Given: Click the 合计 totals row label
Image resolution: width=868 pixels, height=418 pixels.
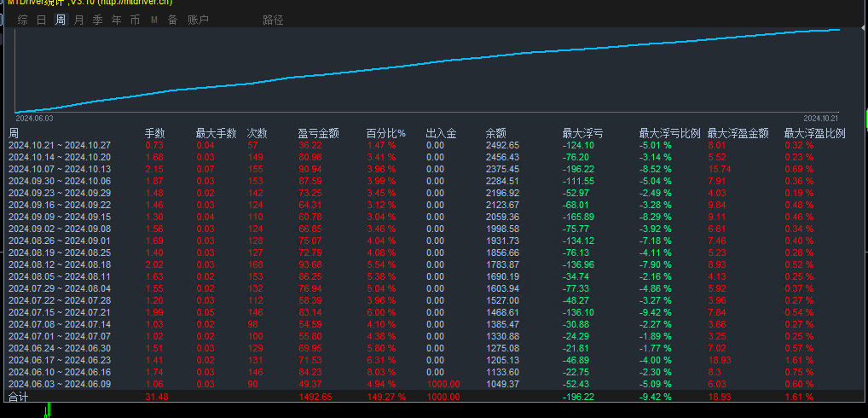Looking at the screenshot, I should coord(18,397).
